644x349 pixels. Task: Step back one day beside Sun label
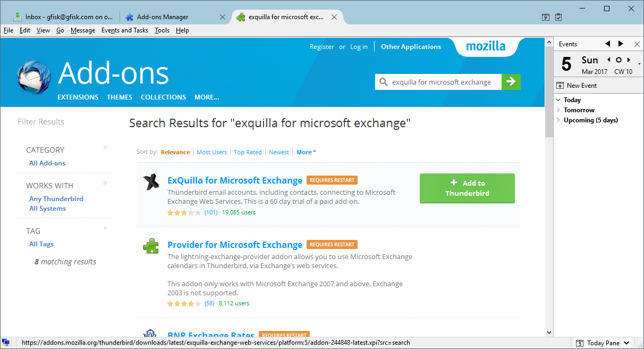click(x=608, y=60)
